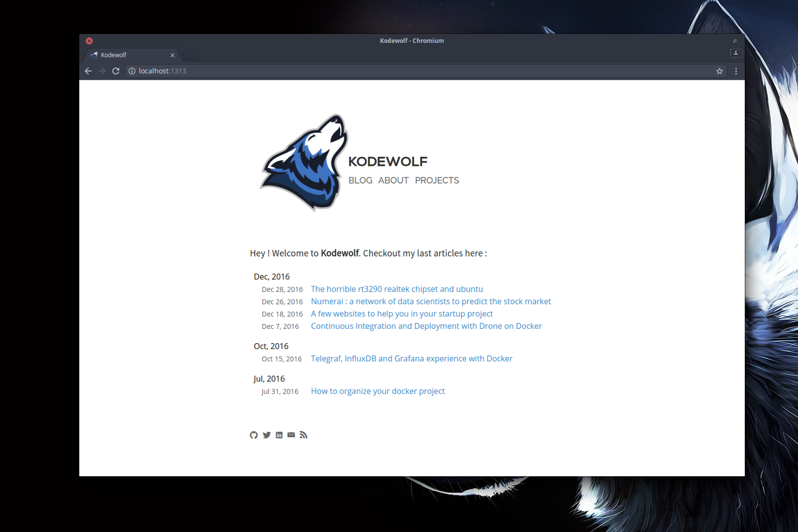Select the Kodewolf browser tab
The height and width of the screenshot is (532, 798).
[x=128, y=55]
